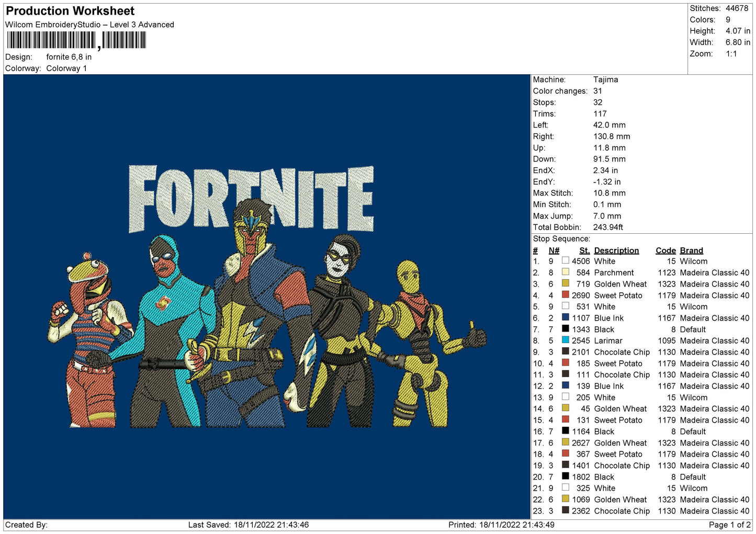Viewport: 756px width, 534px height.
Task: Click the Color changes value 31
Action: pyautogui.click(x=597, y=91)
